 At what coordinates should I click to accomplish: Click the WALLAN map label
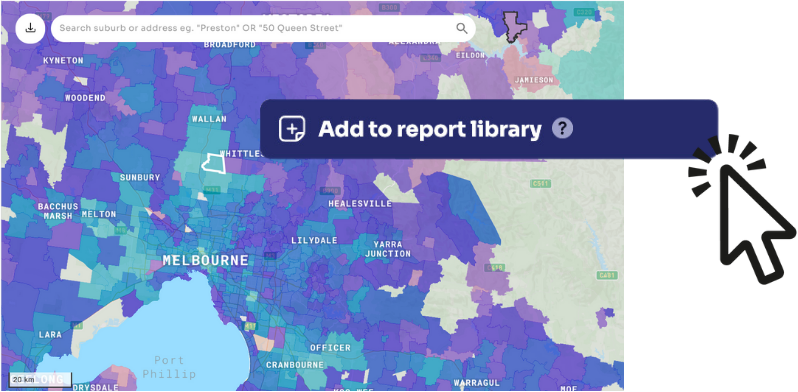point(209,119)
